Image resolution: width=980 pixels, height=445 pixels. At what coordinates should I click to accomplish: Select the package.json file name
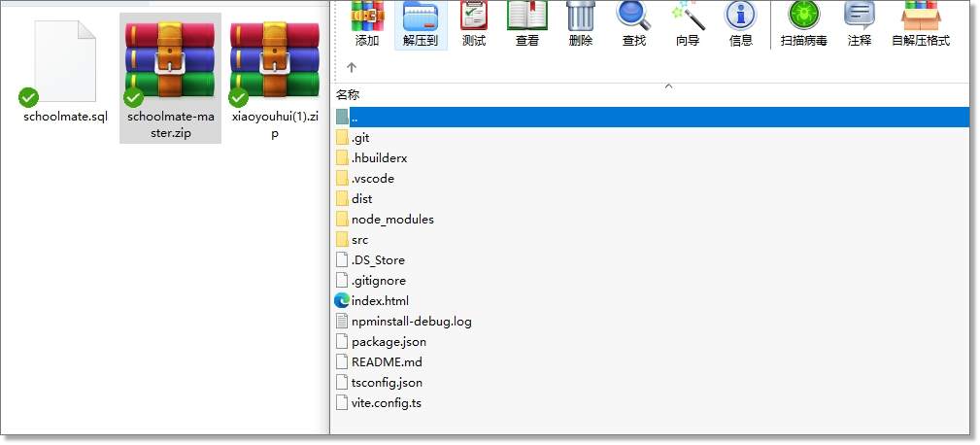coord(389,342)
